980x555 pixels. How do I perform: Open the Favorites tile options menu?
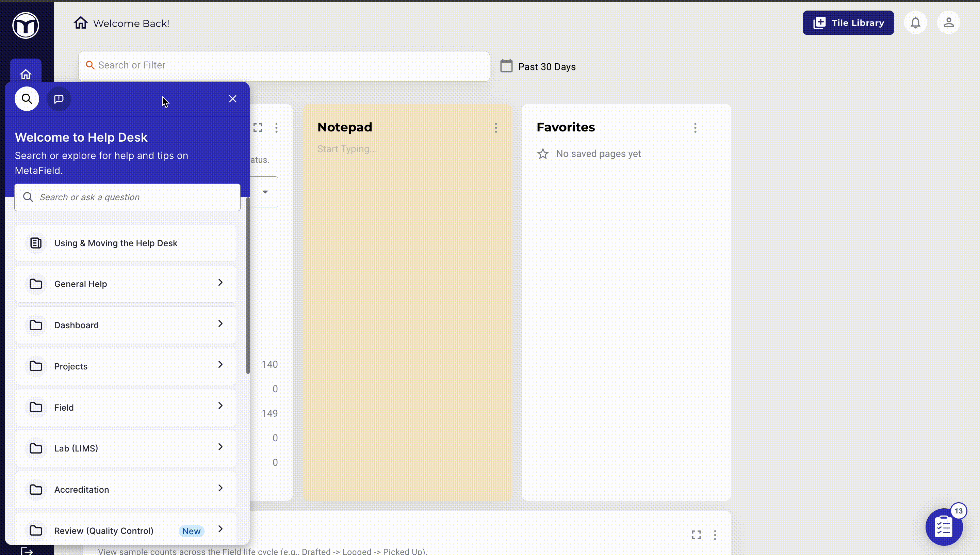point(695,128)
